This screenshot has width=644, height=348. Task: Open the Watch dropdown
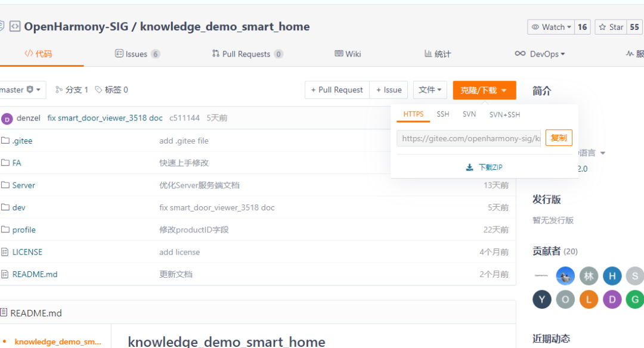pos(551,27)
